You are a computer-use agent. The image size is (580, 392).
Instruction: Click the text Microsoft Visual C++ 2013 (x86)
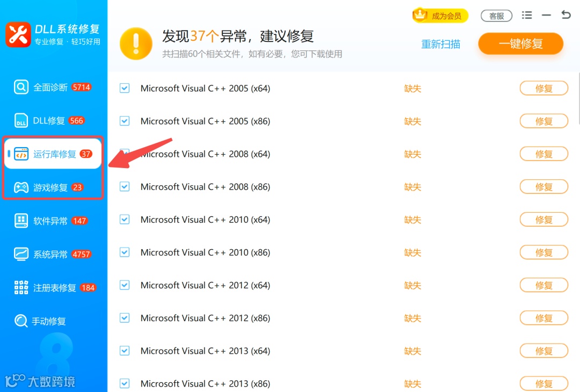(205, 383)
